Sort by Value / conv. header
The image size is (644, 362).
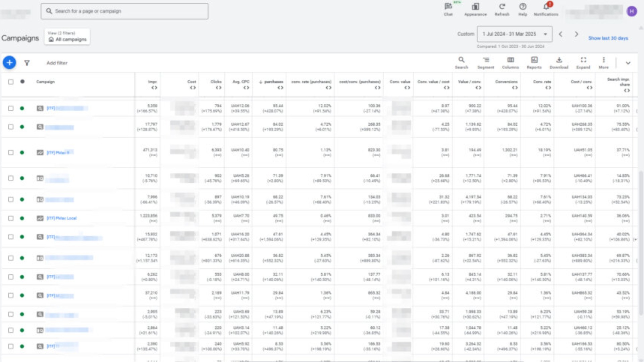point(470,82)
